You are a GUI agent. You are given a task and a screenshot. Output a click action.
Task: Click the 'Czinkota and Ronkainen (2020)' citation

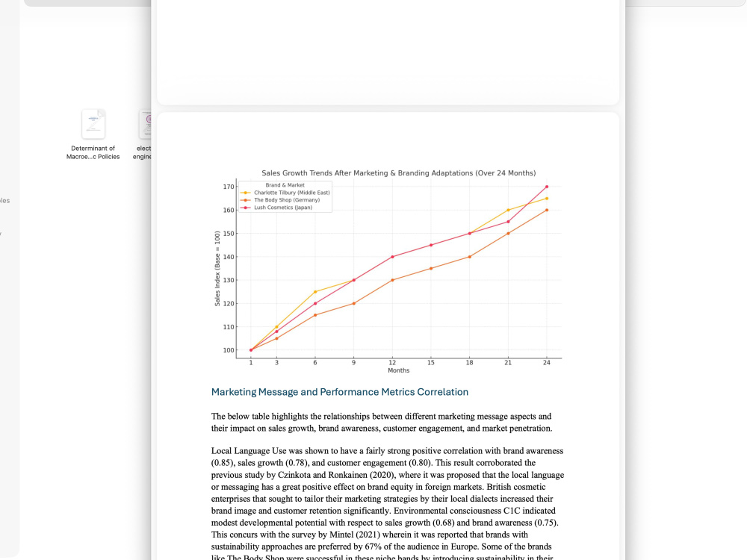(x=336, y=475)
